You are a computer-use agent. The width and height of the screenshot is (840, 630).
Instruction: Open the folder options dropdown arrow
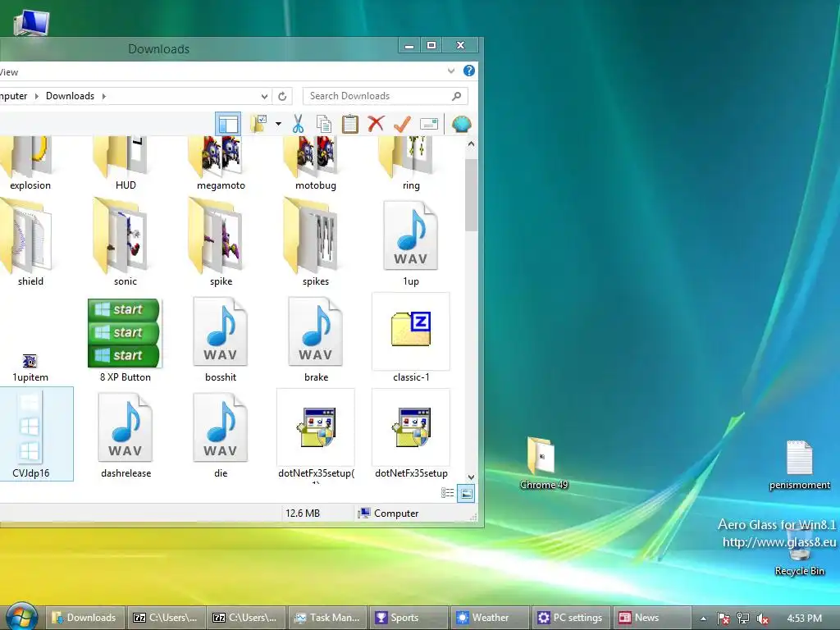(x=278, y=125)
